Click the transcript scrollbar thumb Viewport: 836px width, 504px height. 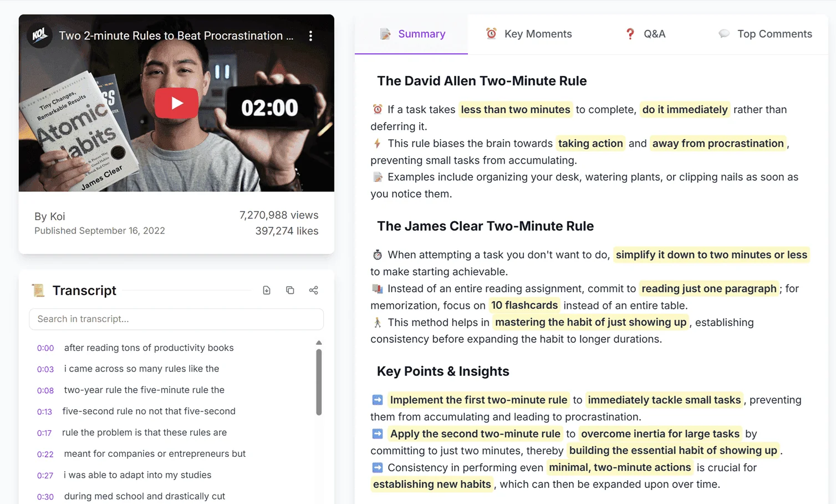click(319, 381)
